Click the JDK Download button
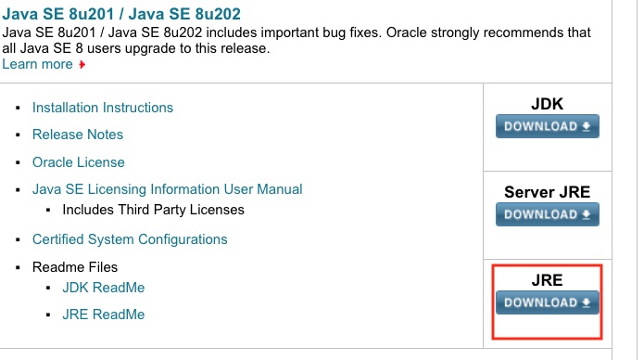Viewport: 644px width, 360px height. click(x=547, y=126)
